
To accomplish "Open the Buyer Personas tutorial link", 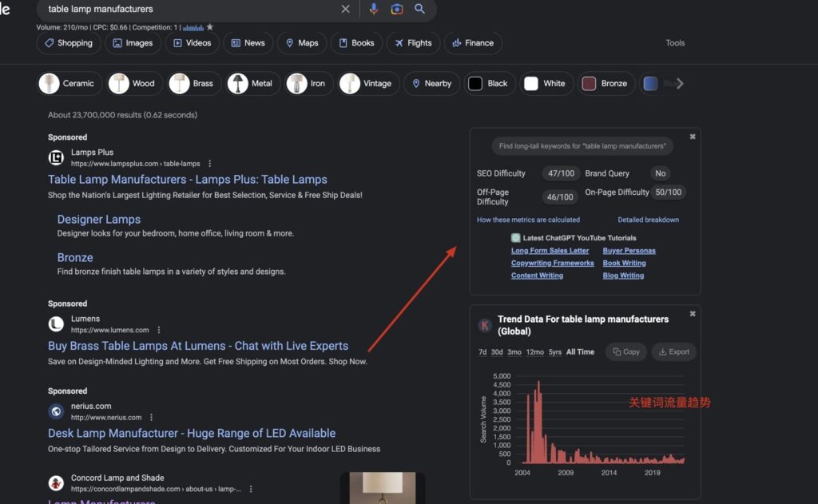I will point(629,251).
